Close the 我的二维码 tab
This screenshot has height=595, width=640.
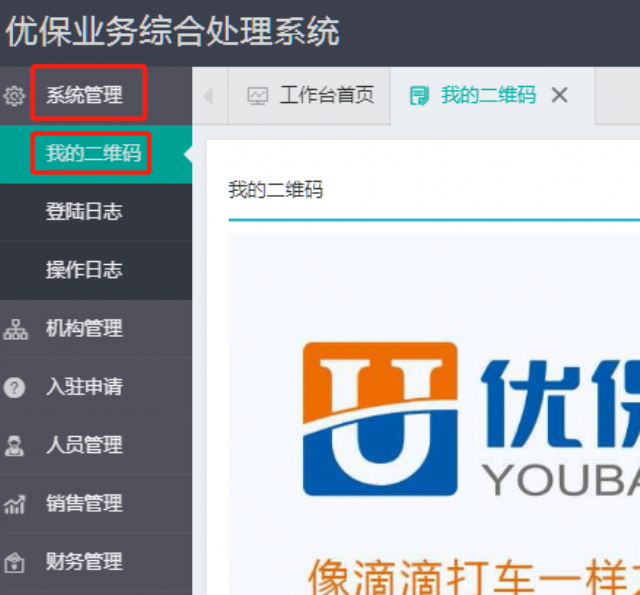click(560, 95)
